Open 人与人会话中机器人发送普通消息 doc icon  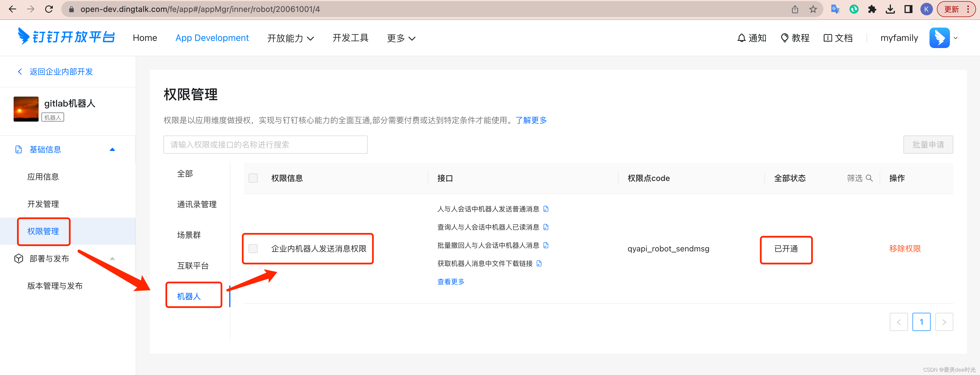point(546,209)
